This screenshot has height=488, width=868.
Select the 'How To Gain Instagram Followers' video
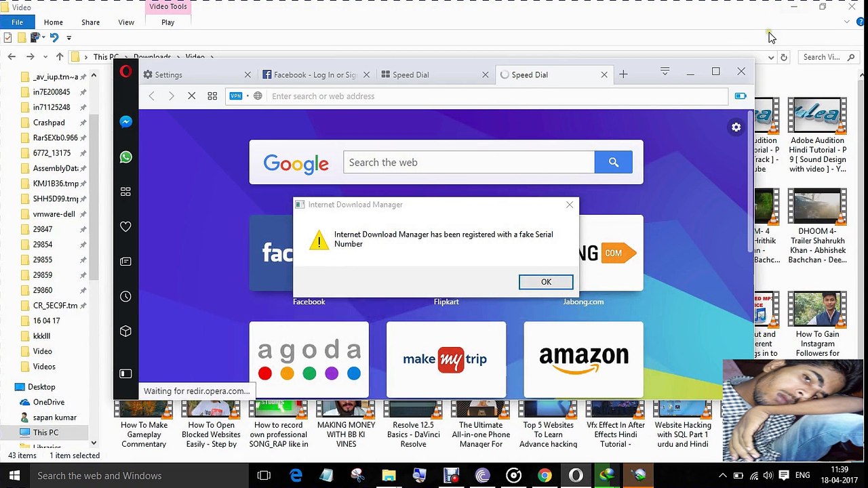817,324
